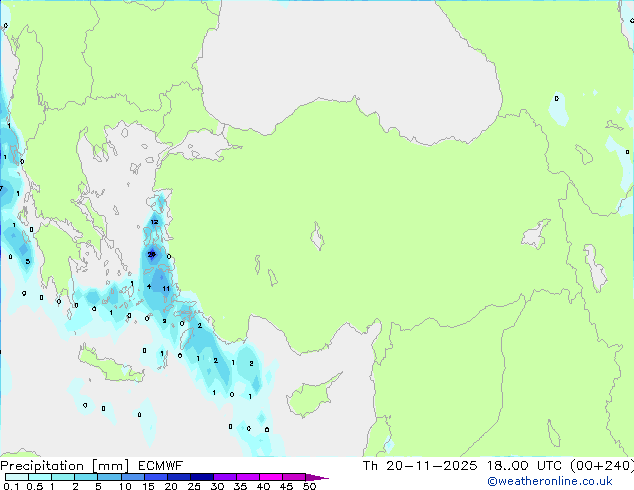Click the legend value "45"
This screenshot has height=490, width=634.
286,486
